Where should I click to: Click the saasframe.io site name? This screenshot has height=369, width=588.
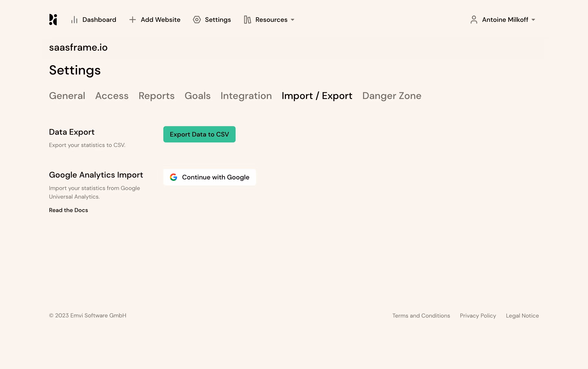point(78,47)
